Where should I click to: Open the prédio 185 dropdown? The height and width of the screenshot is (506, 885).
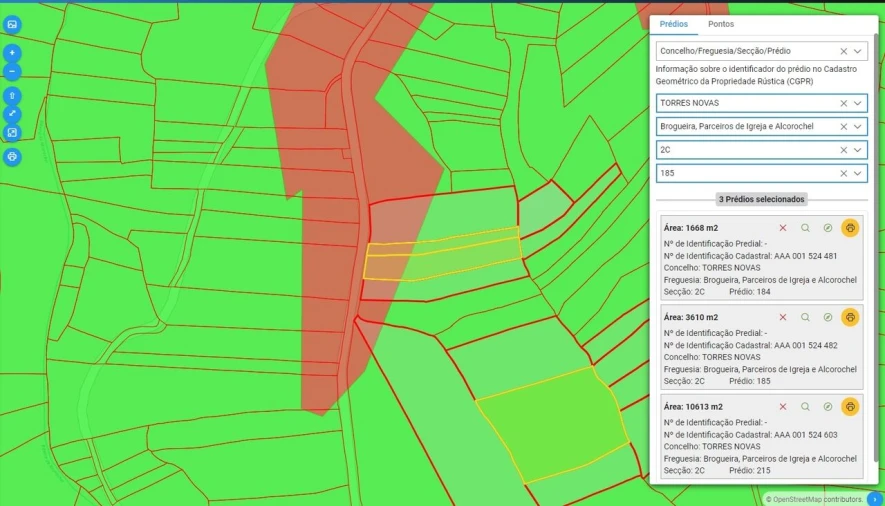857,173
